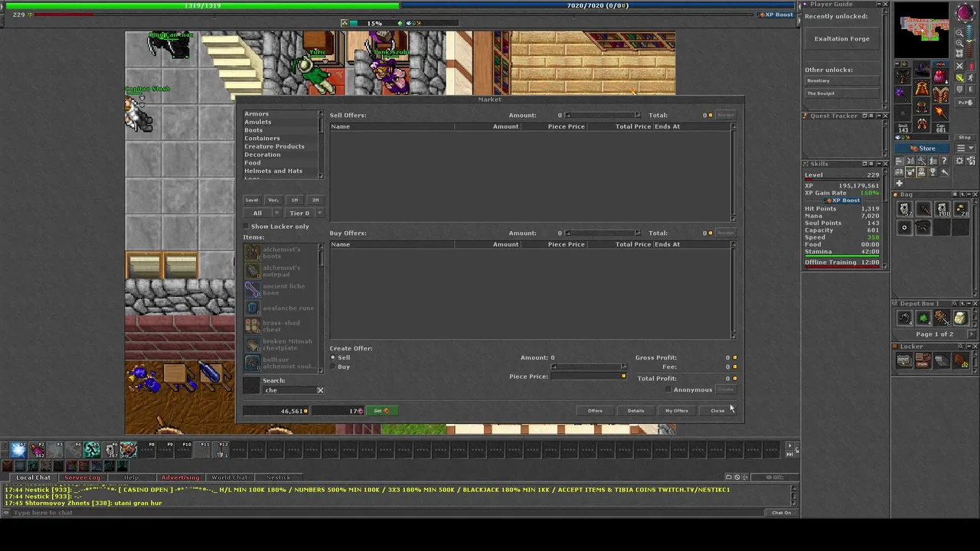Collapse the Depot Box I panel
This screenshot has height=551, width=980.
pos(969,303)
